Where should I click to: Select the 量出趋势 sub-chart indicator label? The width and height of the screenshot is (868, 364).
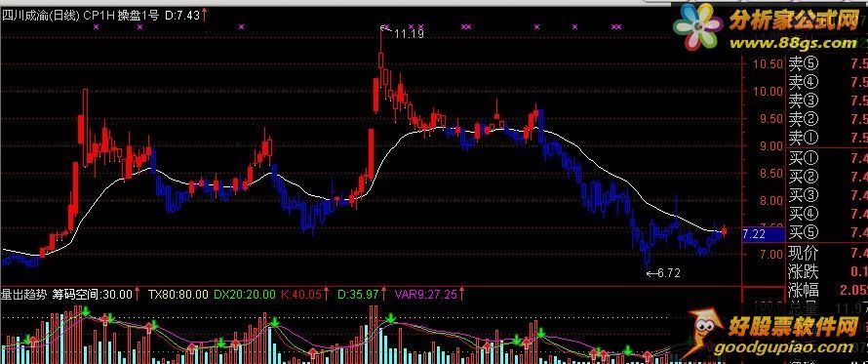pyautogui.click(x=24, y=294)
